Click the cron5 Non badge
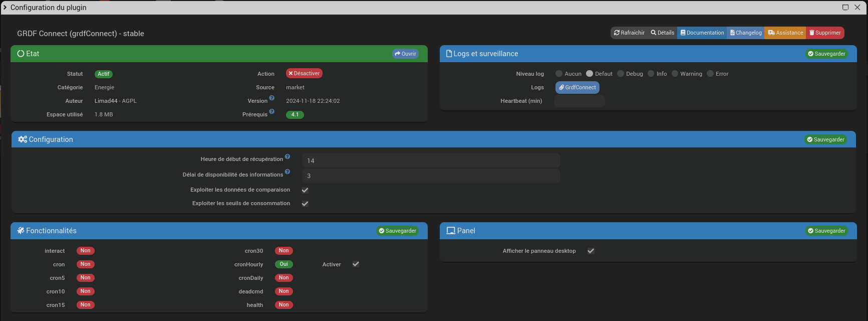The image size is (868, 321). tap(86, 278)
